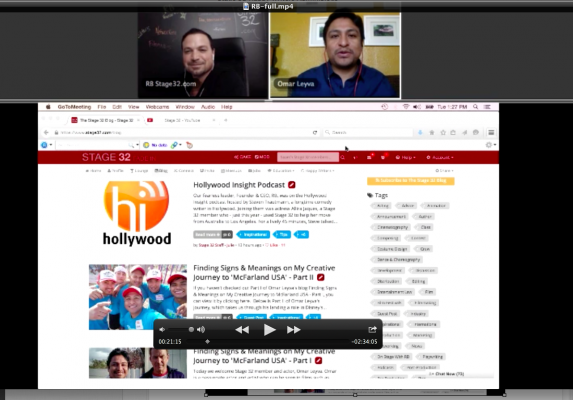Open the File menu

tap(102, 107)
